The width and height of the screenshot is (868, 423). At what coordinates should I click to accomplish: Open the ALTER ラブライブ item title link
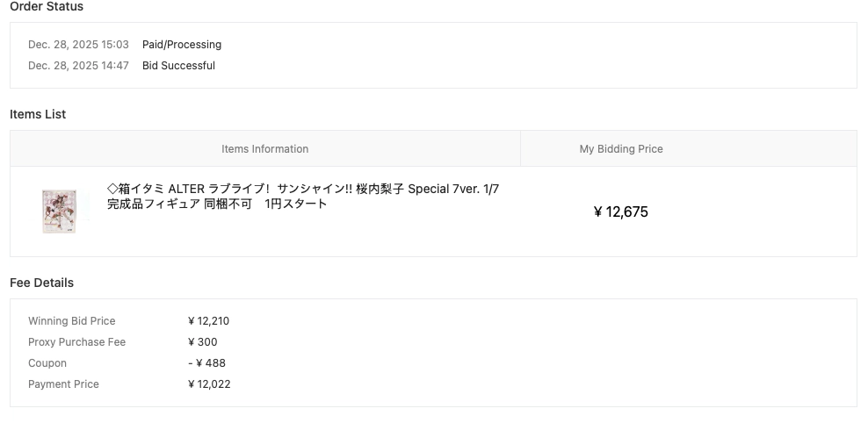pyautogui.click(x=303, y=196)
